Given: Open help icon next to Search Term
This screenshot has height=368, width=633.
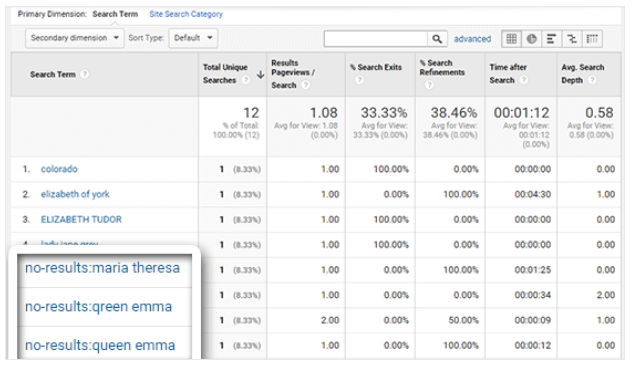Looking at the screenshot, I should click(x=84, y=74).
